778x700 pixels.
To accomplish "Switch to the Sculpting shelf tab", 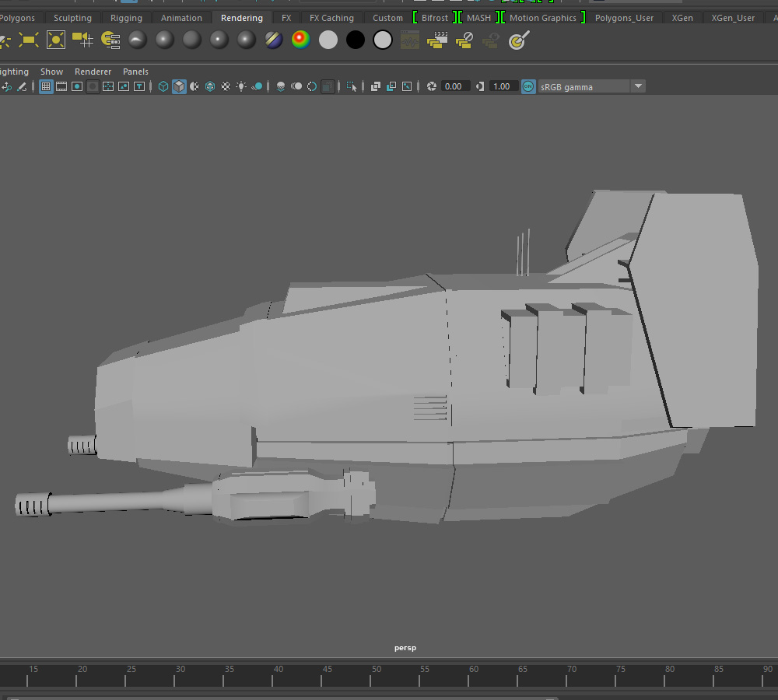I will pyautogui.click(x=72, y=18).
